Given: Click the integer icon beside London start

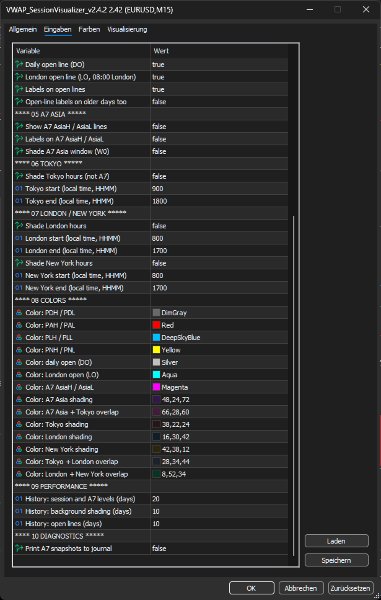Looking at the screenshot, I should [19, 238].
